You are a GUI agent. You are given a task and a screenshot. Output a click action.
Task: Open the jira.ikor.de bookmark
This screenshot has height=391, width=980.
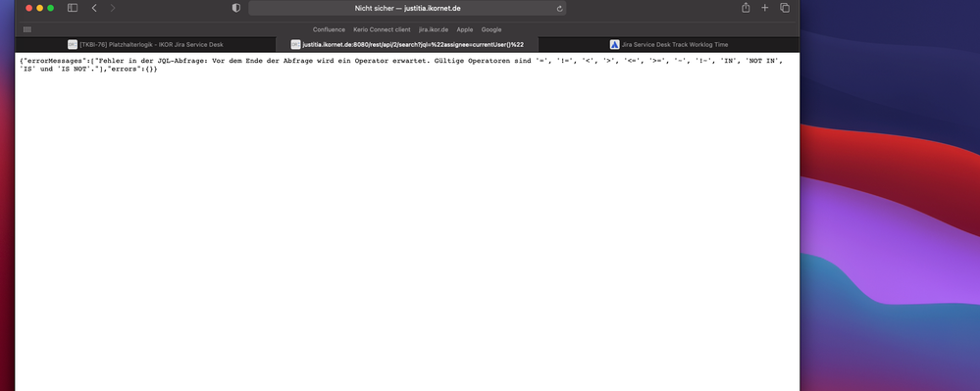(x=434, y=29)
